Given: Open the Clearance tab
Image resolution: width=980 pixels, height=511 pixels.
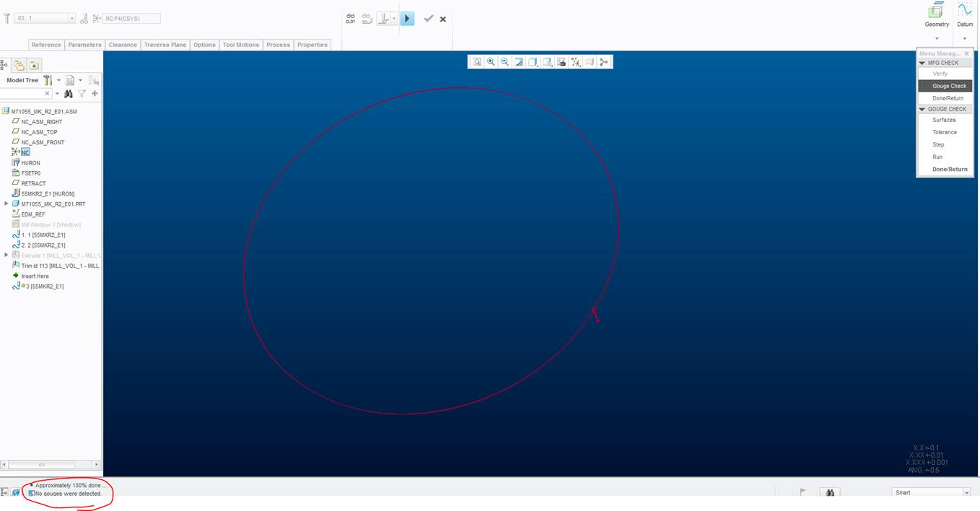Looking at the screenshot, I should pos(123,45).
